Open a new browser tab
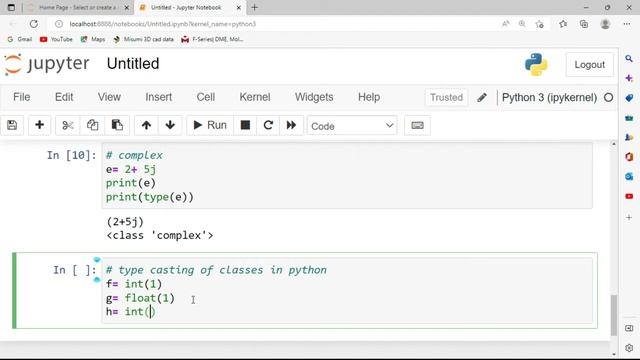Viewport: 640px width, 360px height. click(x=254, y=7)
